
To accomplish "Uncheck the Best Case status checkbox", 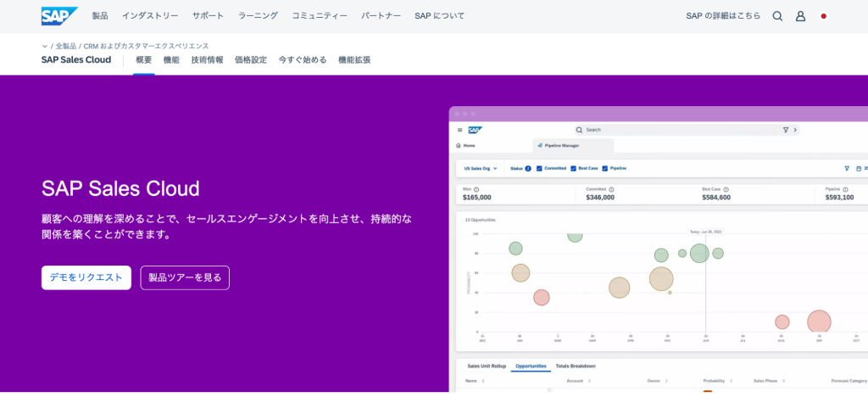I will pos(574,168).
